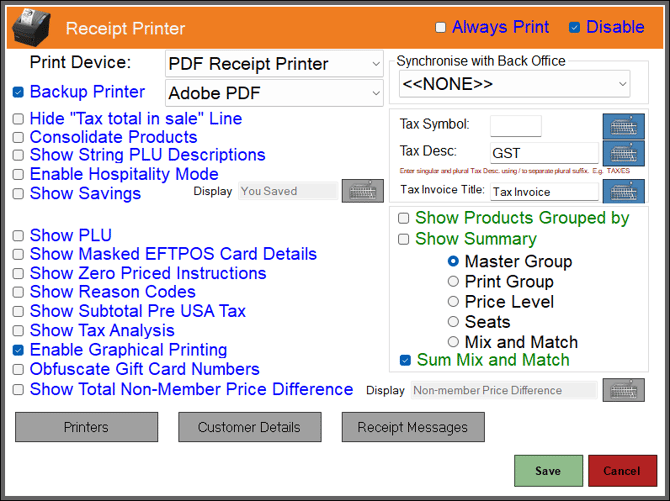Click the Tax Invoice Title input field
Image resolution: width=670 pixels, height=501 pixels.
click(x=544, y=192)
